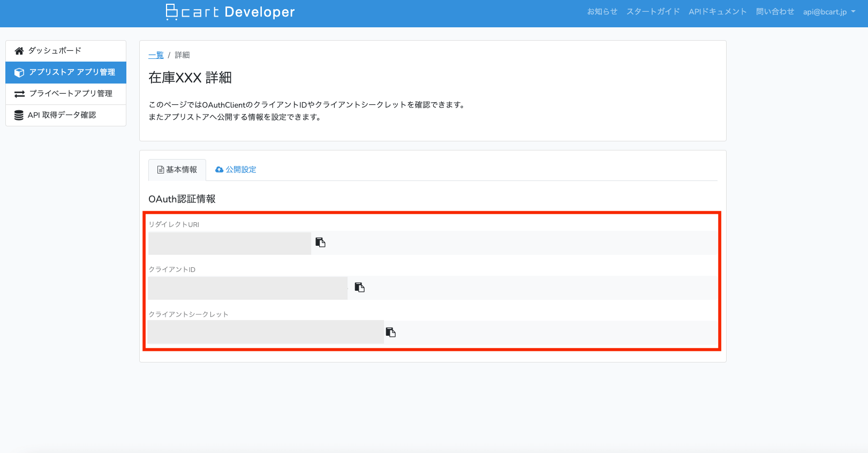Copy the redirect URI to clipboard
The image size is (868, 453).
pos(320,243)
